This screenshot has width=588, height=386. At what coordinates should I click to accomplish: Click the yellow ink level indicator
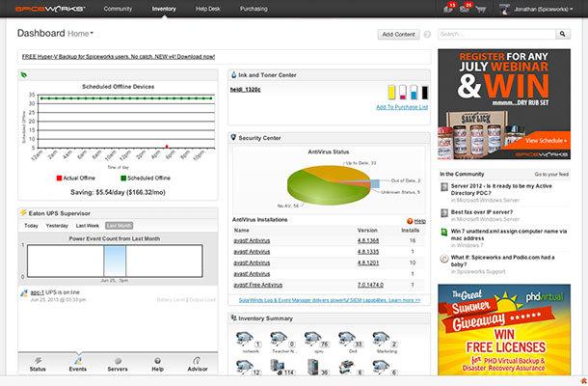[x=391, y=93]
